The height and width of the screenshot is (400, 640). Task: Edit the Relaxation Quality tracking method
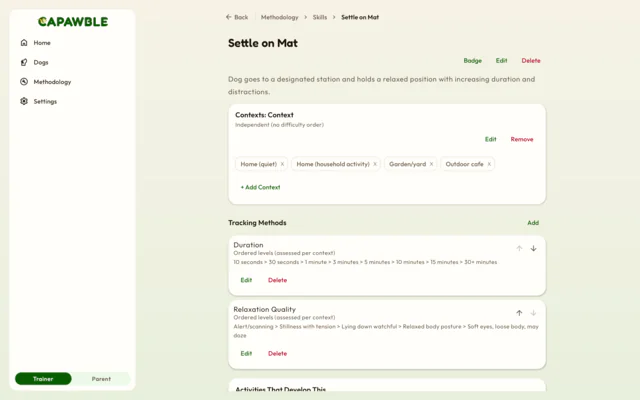click(x=246, y=353)
